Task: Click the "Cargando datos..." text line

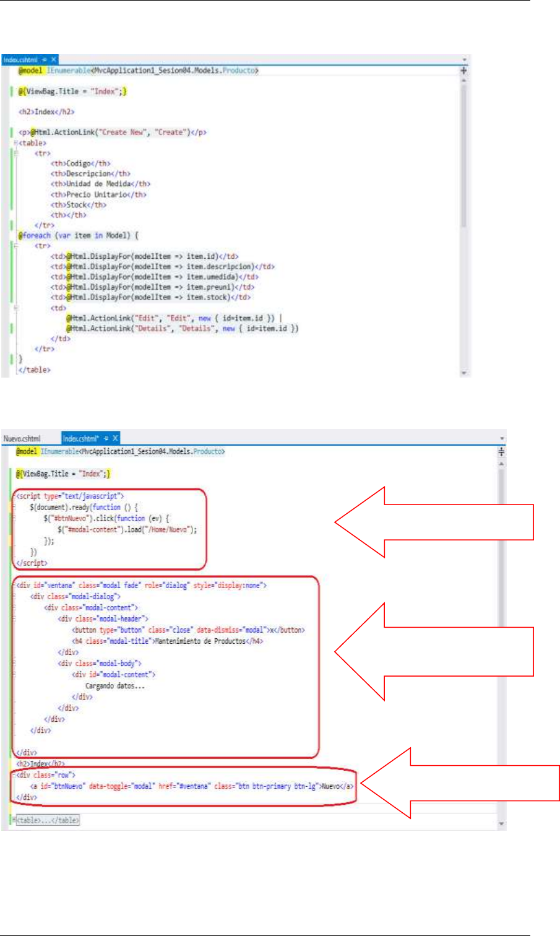Action: coord(115,686)
